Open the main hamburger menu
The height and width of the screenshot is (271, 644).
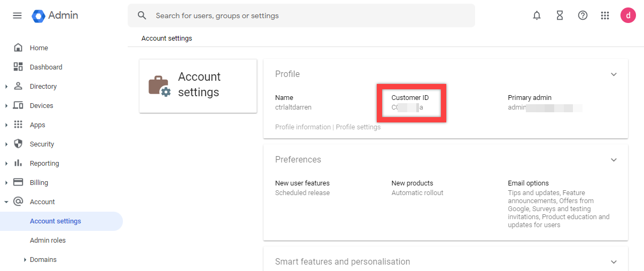17,16
